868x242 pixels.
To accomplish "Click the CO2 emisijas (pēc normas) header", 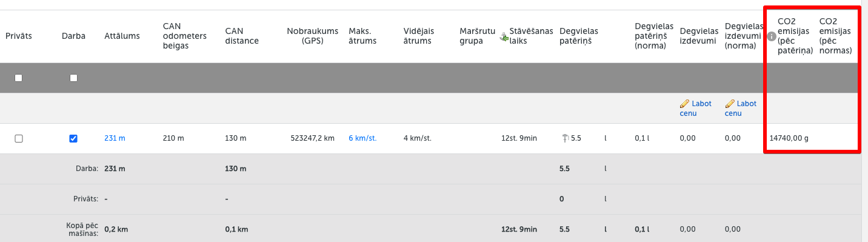I will pos(835,36).
